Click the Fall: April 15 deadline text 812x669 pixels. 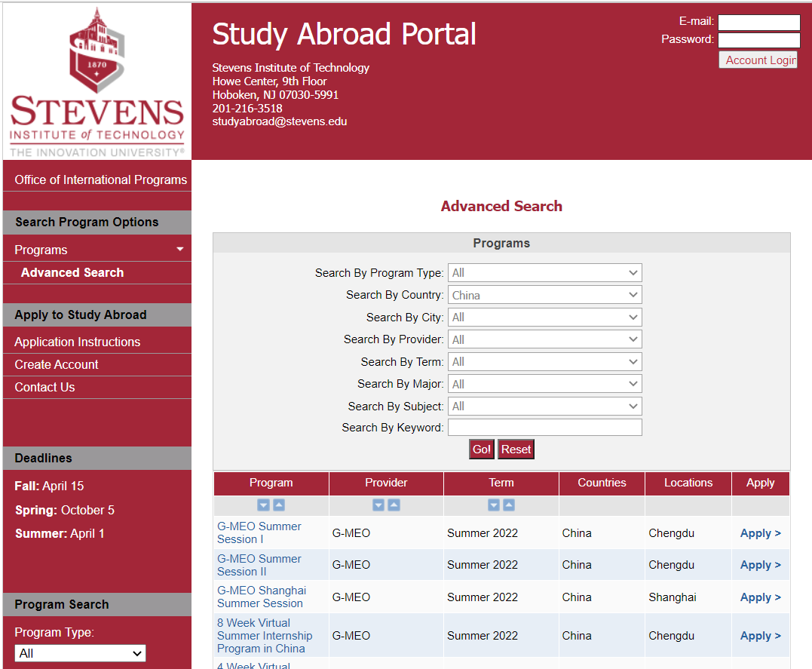49,486
